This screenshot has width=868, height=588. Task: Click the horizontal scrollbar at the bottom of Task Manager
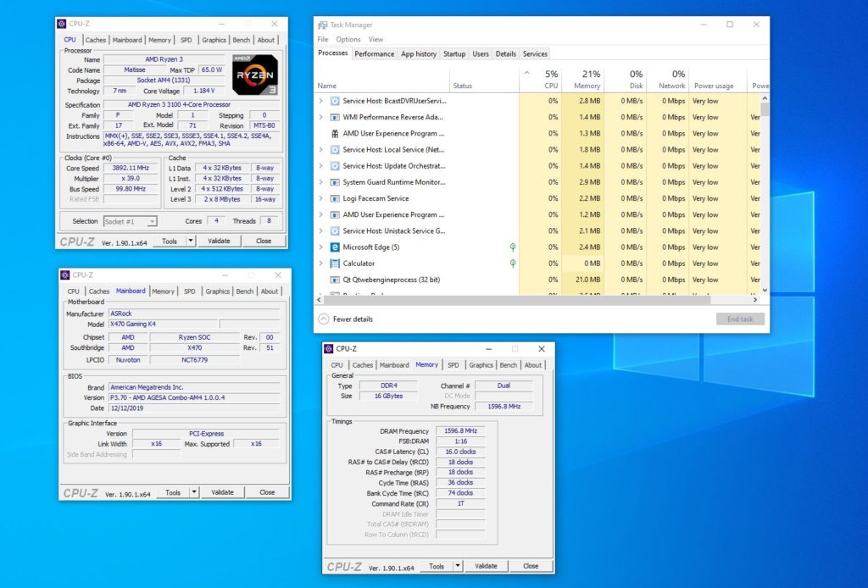click(x=509, y=299)
